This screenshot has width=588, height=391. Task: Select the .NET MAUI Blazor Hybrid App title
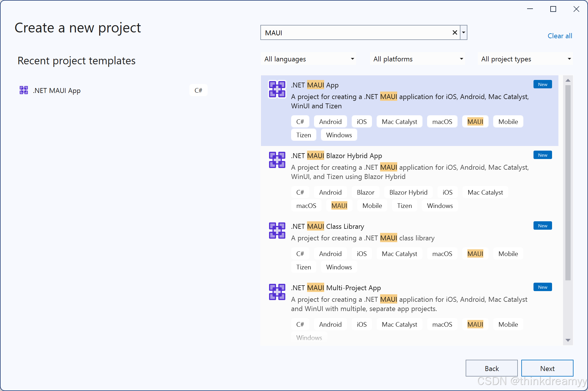tap(337, 156)
